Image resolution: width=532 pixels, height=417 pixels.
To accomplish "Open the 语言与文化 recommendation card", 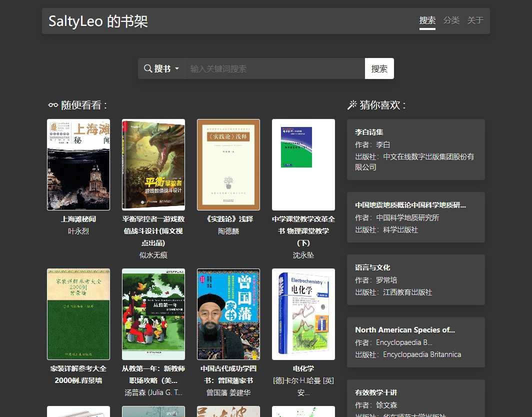I will [x=415, y=280].
